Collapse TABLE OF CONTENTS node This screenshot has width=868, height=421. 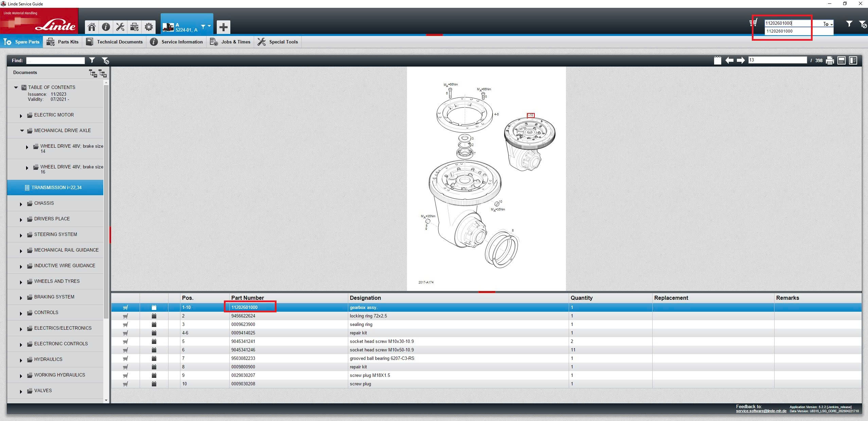(16, 87)
